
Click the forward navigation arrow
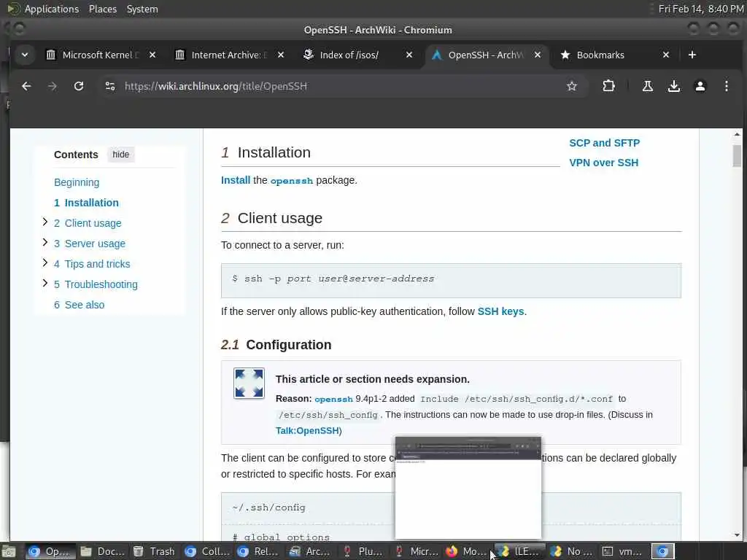point(53,86)
